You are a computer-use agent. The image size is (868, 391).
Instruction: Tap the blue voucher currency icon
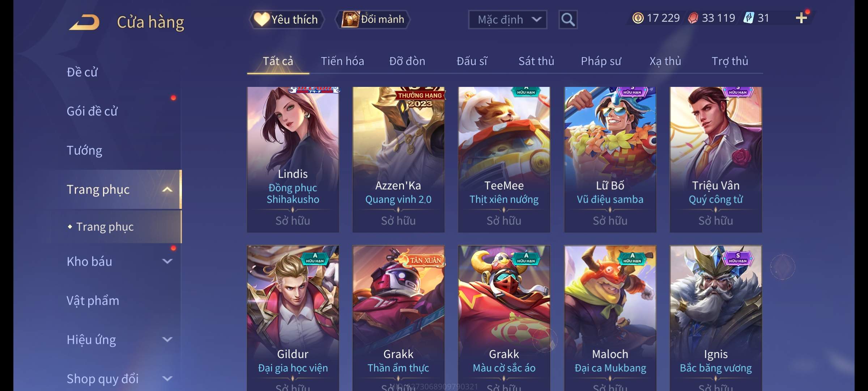(x=748, y=18)
